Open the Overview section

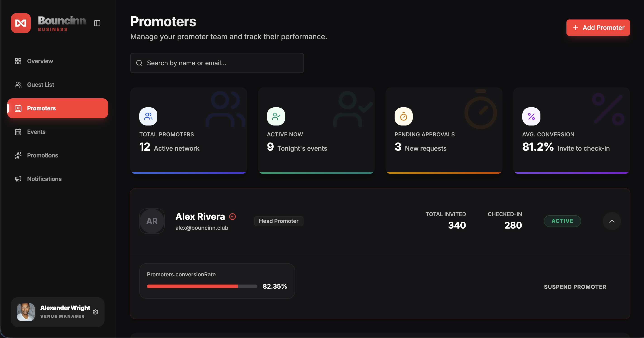40,61
